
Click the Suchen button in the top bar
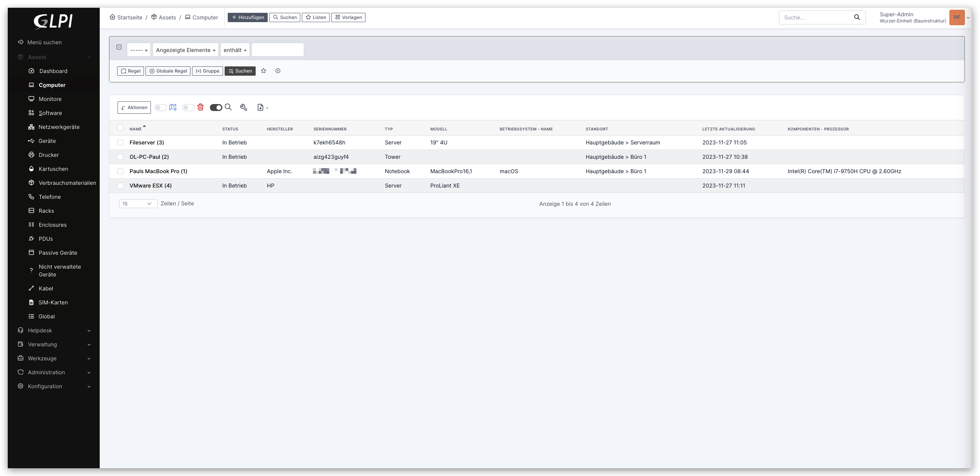pos(285,17)
